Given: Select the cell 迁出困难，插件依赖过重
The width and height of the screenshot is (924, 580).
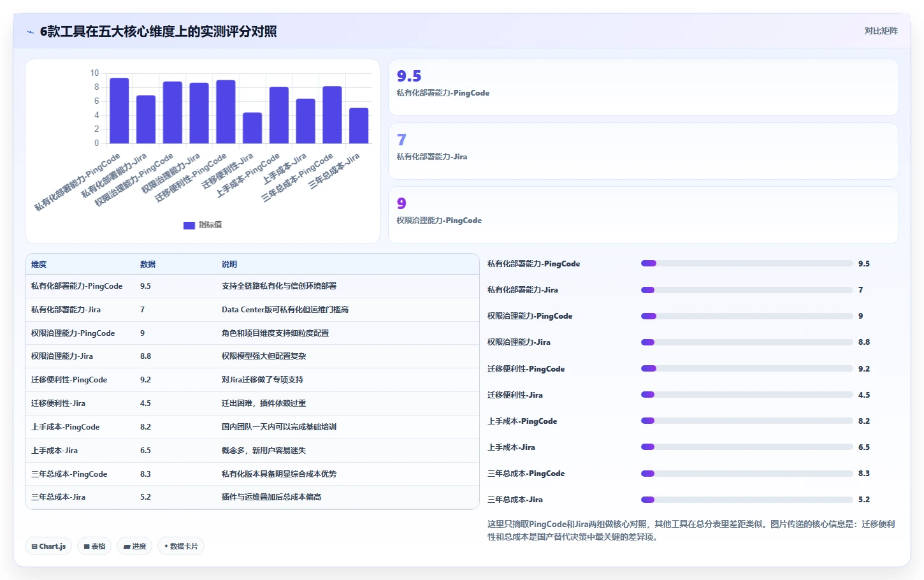Looking at the screenshot, I should tap(264, 403).
